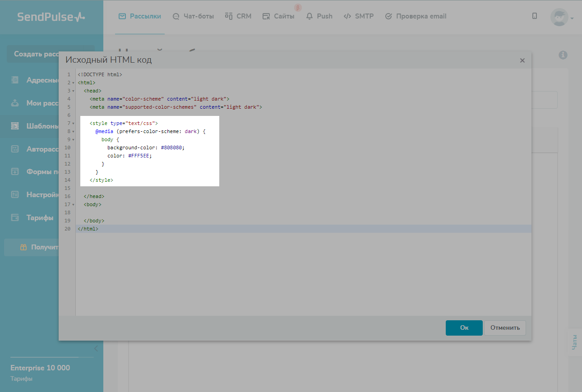Screen dimensions: 582x392
Task: Click the SMTP code icon
Action: tap(347, 16)
